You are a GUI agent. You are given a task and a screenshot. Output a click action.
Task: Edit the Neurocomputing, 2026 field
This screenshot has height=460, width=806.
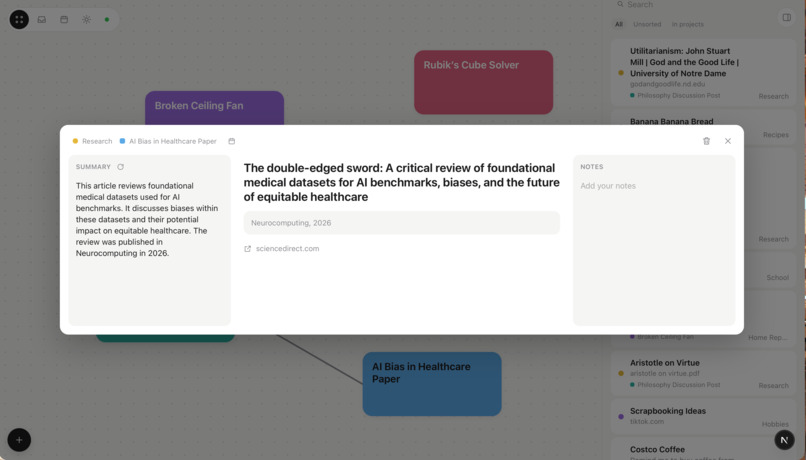(x=401, y=223)
